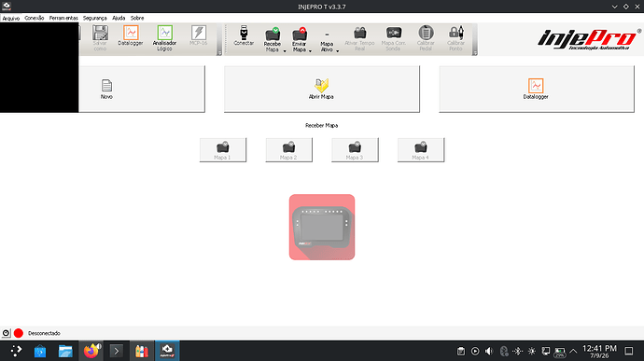Open the Sobre menu
The height and width of the screenshot is (361, 644).
tap(137, 18)
